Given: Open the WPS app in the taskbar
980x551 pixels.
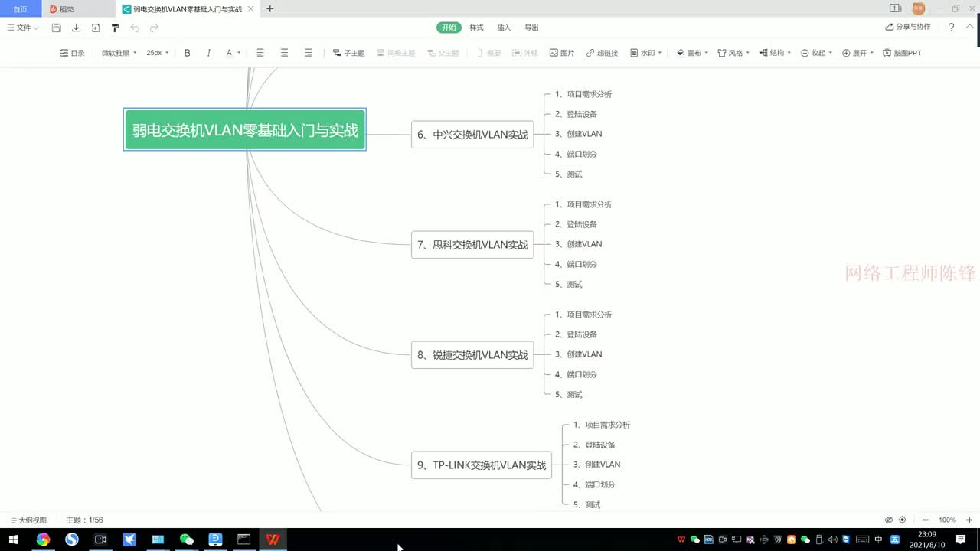Looking at the screenshot, I should click(x=273, y=540).
